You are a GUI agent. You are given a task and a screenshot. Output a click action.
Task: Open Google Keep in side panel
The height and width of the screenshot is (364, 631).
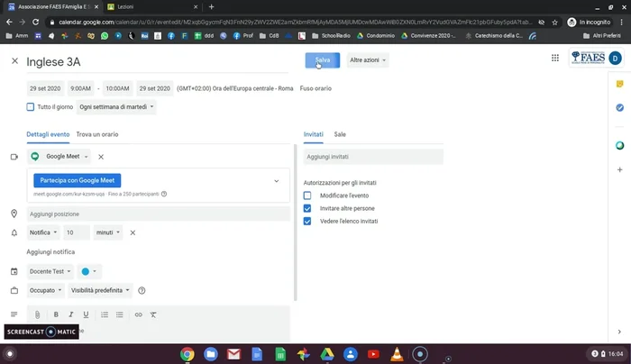point(620,84)
